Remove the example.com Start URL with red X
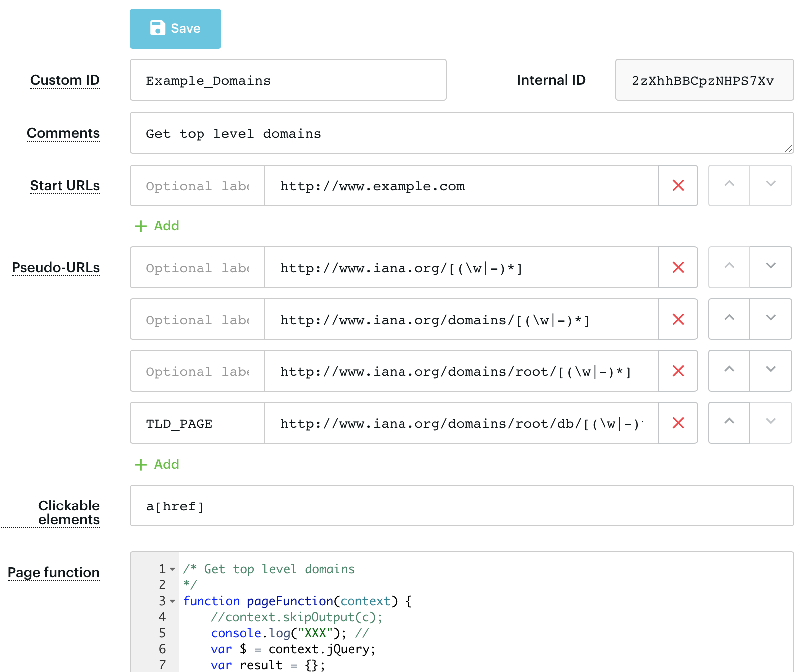 [678, 186]
